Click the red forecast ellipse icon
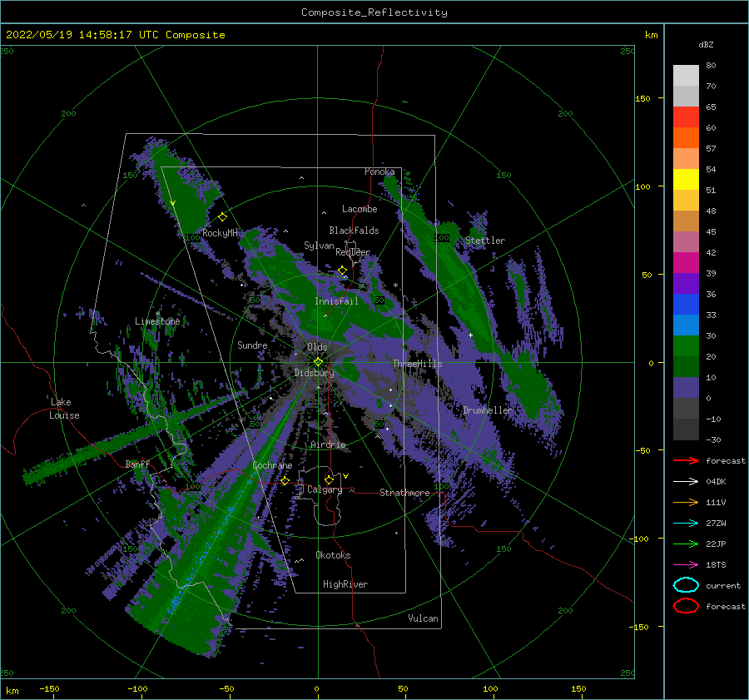Viewport: 749px width, 700px height. point(686,606)
